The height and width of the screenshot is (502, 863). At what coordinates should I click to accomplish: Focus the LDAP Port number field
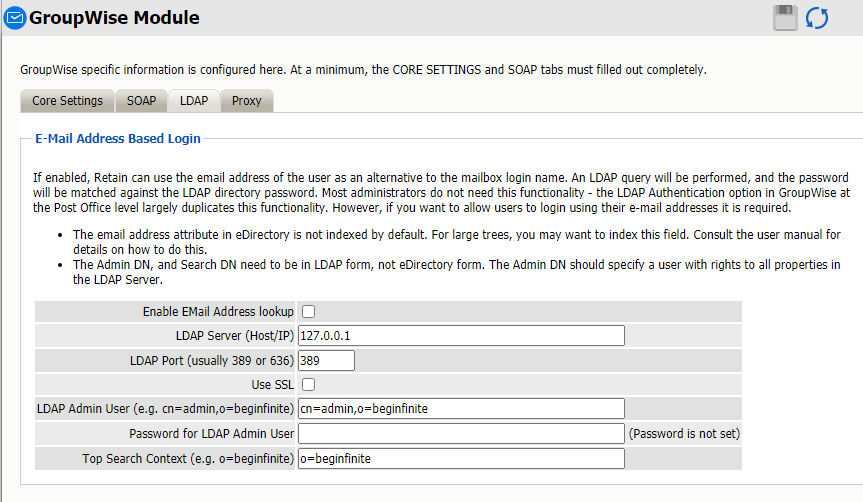coord(326,360)
